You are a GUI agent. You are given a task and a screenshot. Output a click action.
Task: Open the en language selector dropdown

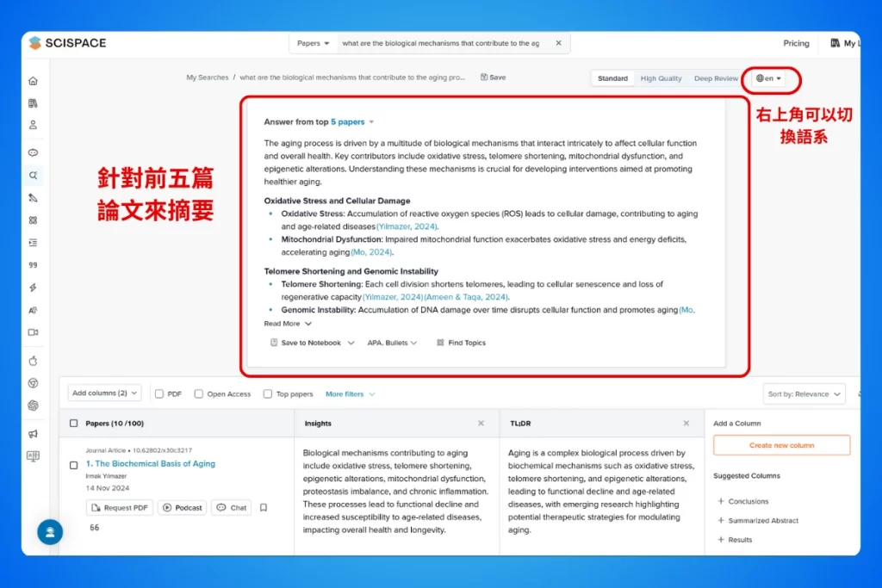click(768, 78)
